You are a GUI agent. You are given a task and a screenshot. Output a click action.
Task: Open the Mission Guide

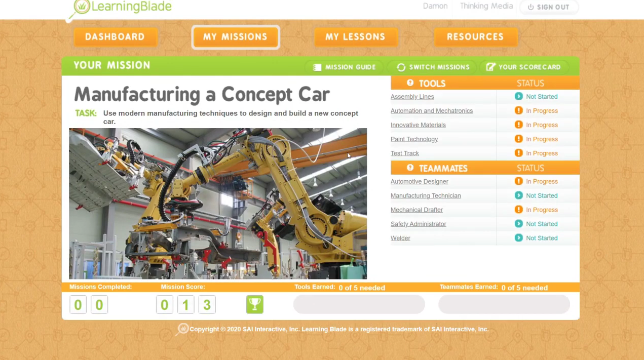point(345,67)
